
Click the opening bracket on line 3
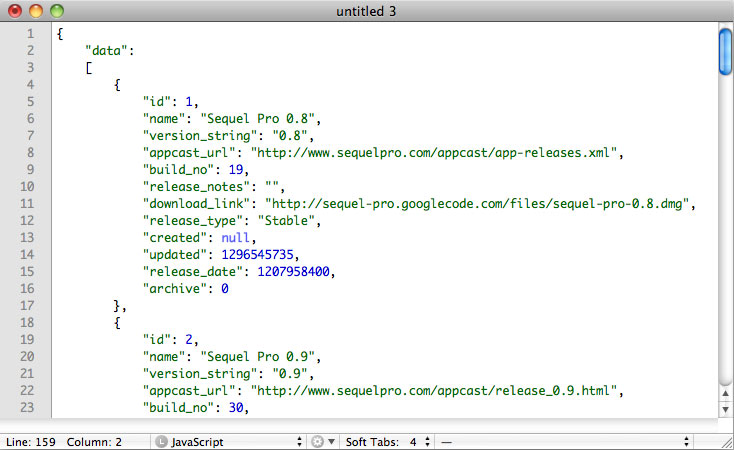(88, 68)
